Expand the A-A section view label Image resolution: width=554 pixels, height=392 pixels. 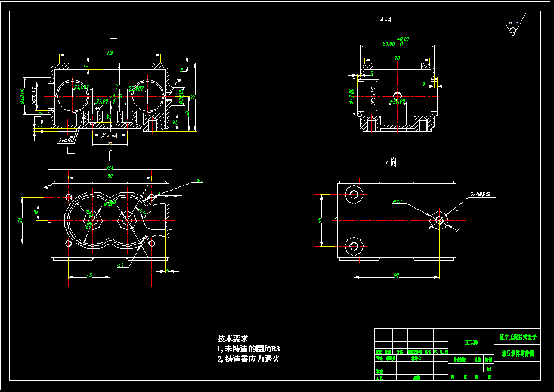[x=384, y=20]
